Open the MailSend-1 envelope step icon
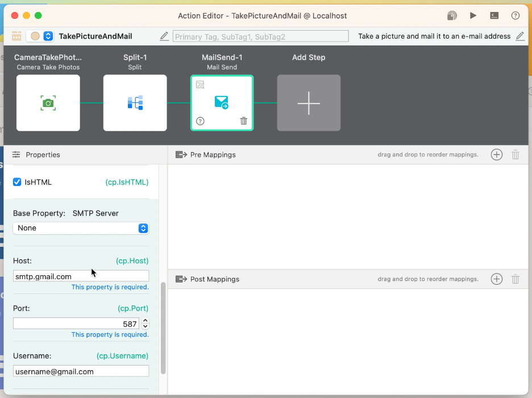The width and height of the screenshot is (532, 398). click(x=222, y=102)
